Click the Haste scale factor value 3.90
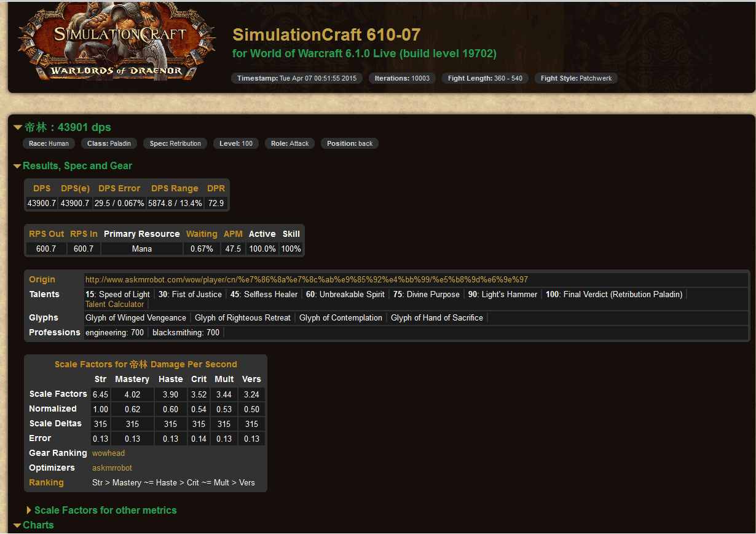Image resolution: width=756 pixels, height=534 pixels. (170, 394)
